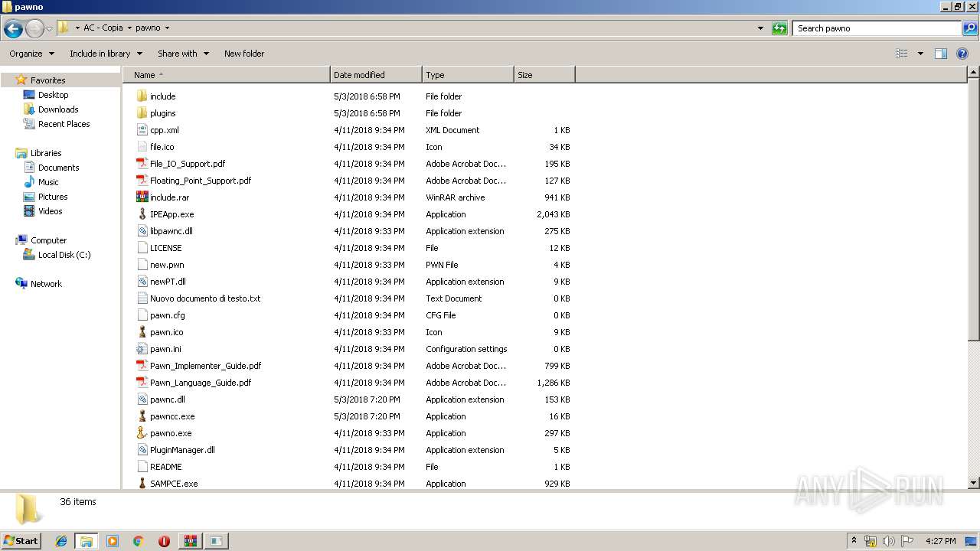Sort by the Name column header
This screenshot has height=551, width=980.
point(226,75)
